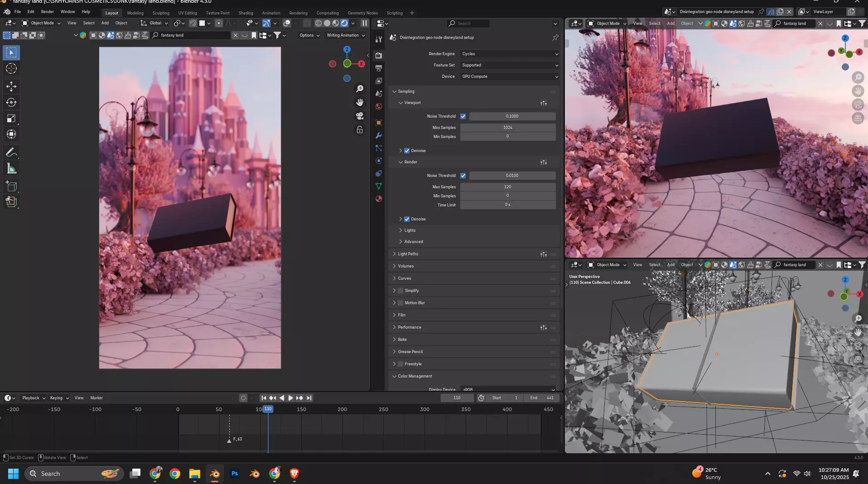868x484 pixels.
Task: Open the Device GPU Compute dropdown
Action: (510, 77)
